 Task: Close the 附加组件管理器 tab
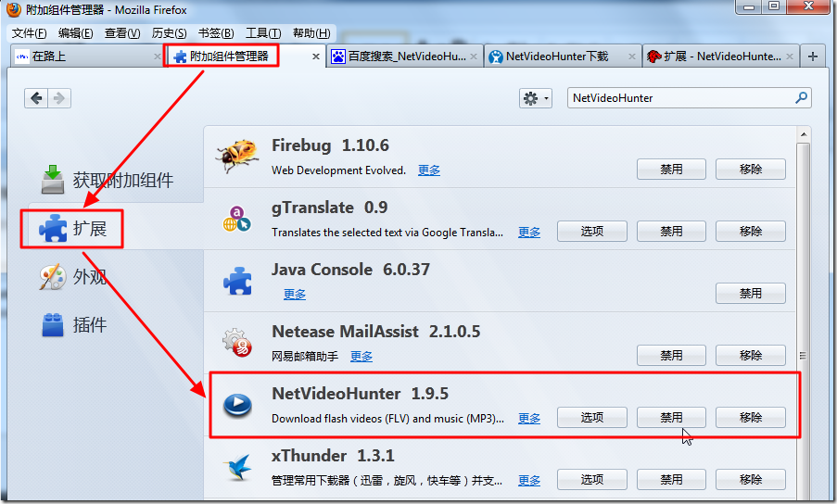316,57
